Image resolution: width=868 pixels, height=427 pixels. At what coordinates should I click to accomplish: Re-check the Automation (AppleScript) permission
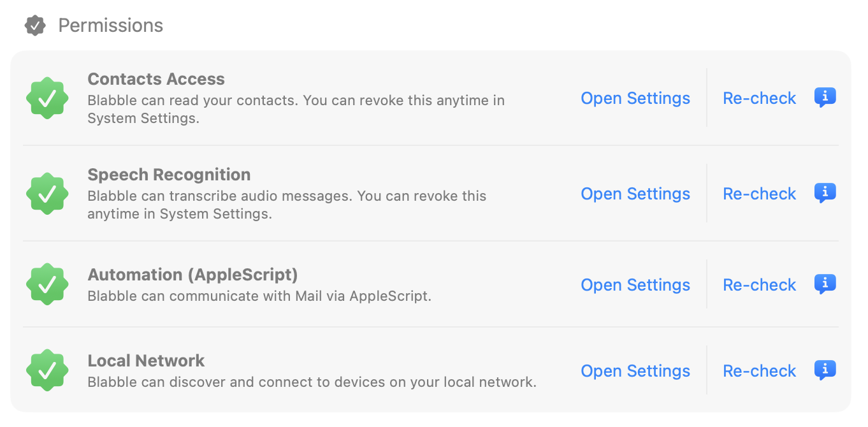[x=759, y=285]
